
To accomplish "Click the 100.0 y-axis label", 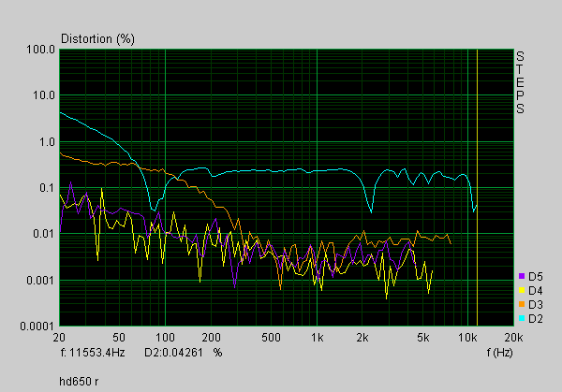I will (41, 50).
